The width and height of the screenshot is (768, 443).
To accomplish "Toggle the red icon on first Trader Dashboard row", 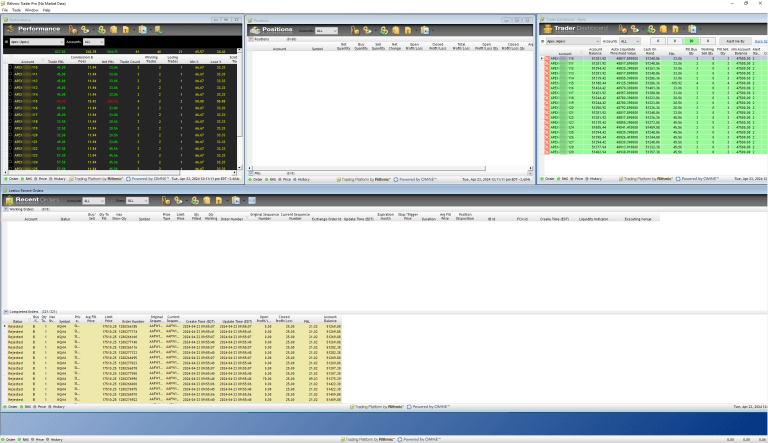I will click(545, 59).
